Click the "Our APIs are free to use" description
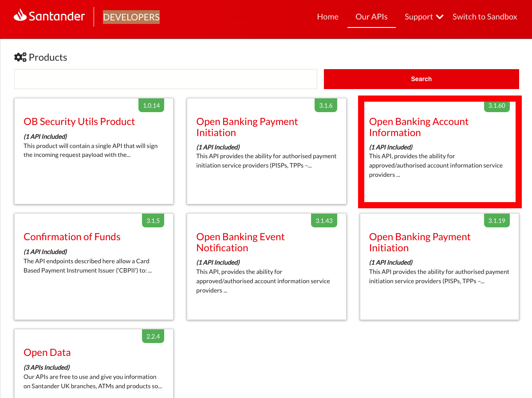Screen dimensions: 532x398 [x=93, y=382]
